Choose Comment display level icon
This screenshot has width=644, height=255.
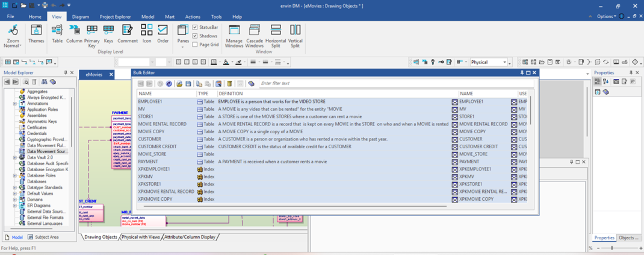tap(127, 34)
